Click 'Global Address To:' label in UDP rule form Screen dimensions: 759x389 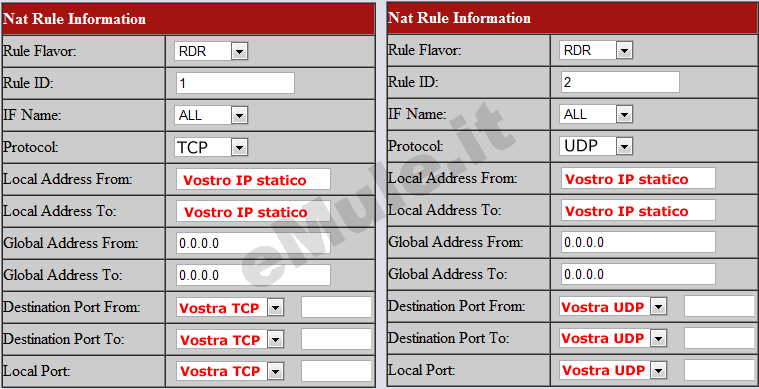(x=448, y=274)
